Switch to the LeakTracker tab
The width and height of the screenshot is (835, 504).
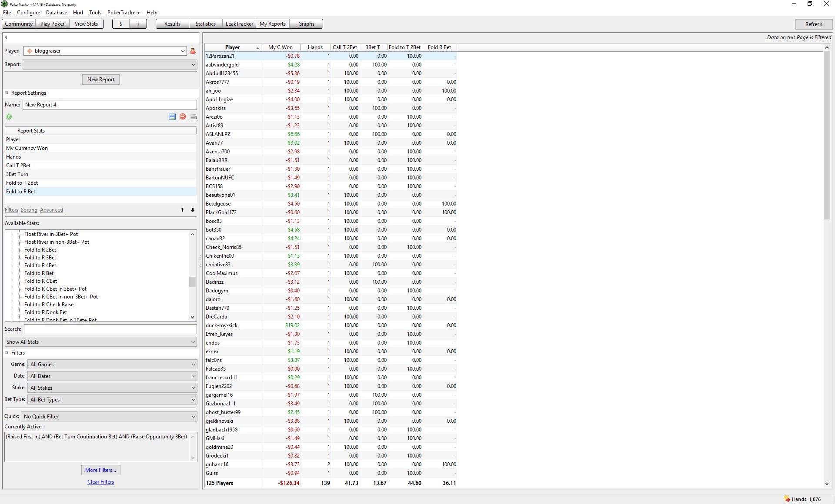tap(239, 24)
